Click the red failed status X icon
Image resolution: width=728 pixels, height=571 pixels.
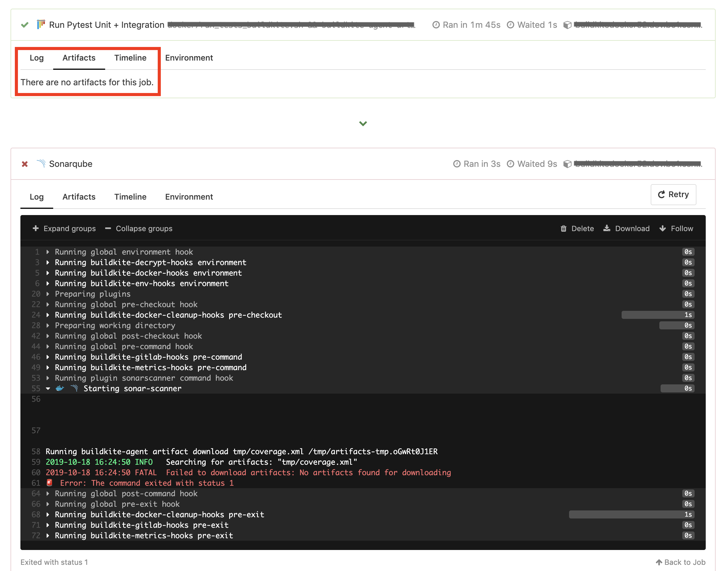coord(25,164)
